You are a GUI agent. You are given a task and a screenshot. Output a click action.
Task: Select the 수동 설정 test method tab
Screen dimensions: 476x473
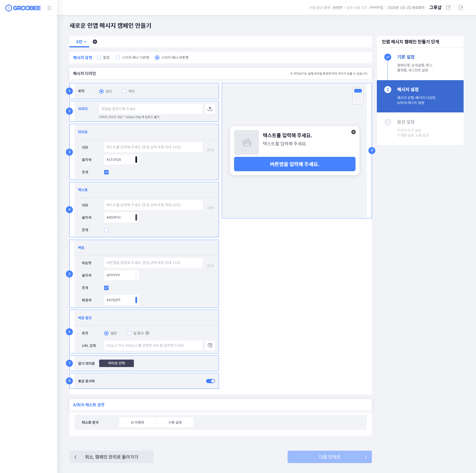[x=175, y=422]
